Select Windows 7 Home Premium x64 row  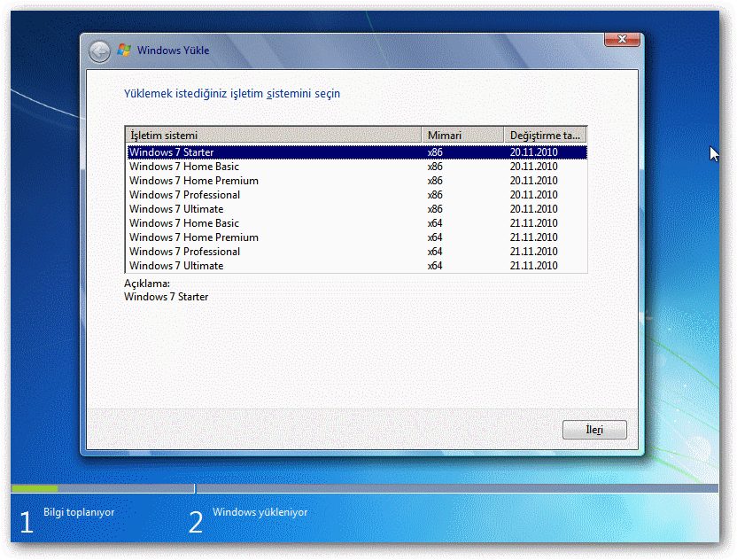click(357, 237)
